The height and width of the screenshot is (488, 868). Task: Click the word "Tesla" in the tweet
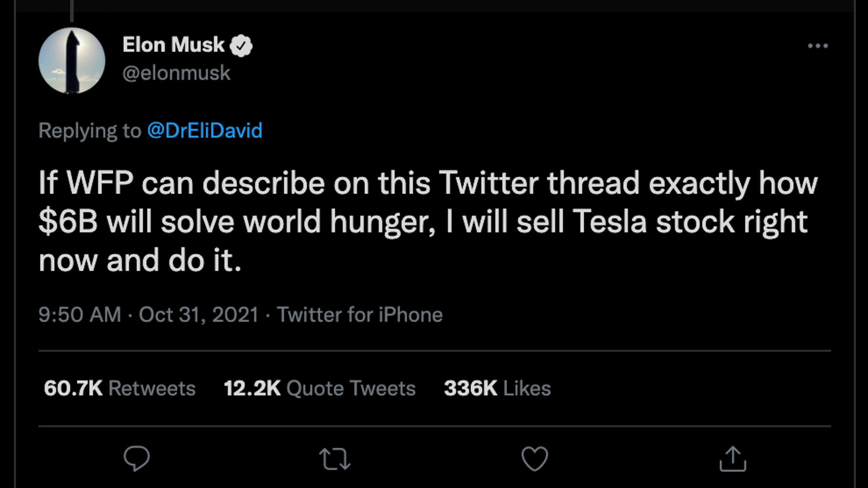tap(610, 222)
